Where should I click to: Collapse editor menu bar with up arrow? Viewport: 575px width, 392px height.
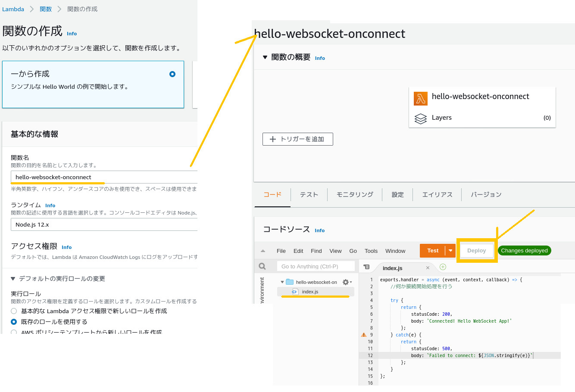[x=263, y=251]
